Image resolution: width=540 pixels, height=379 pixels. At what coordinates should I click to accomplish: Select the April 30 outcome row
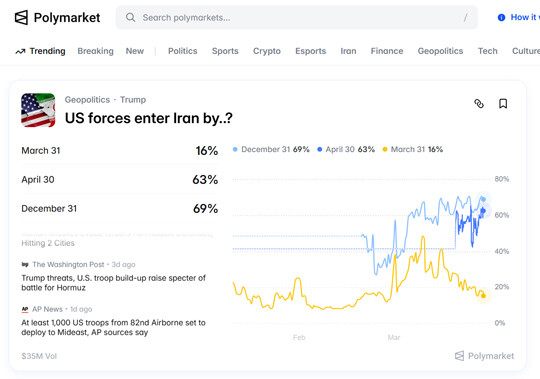(x=119, y=180)
